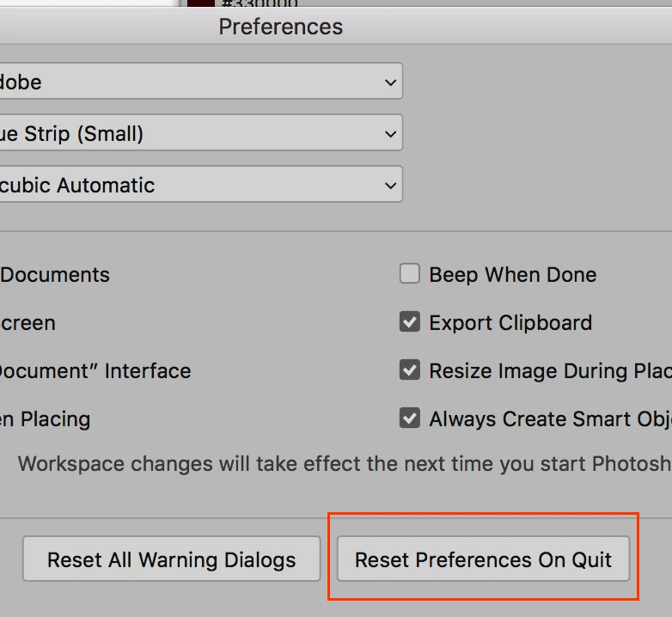This screenshot has height=617, width=672.
Task: Click the Document" Interface option label
Action: tap(95, 370)
